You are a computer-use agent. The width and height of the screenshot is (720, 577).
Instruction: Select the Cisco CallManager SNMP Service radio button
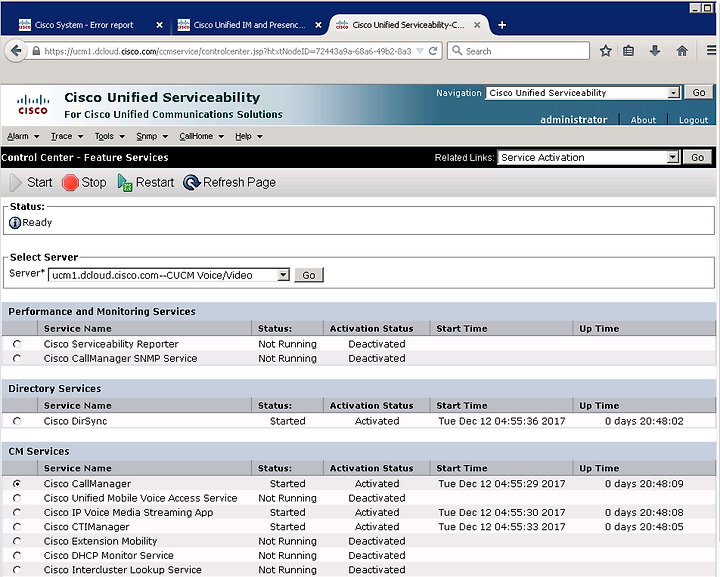[x=17, y=358]
